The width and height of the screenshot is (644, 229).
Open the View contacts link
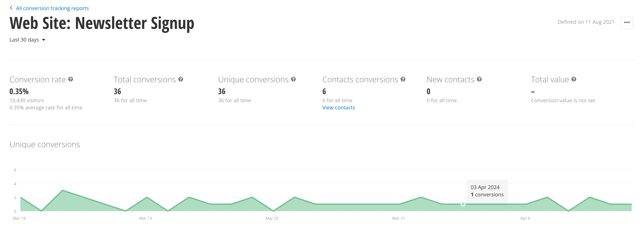pyautogui.click(x=338, y=108)
